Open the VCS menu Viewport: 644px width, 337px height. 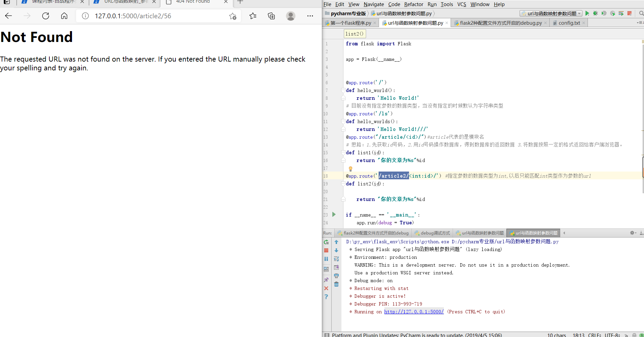coord(461,4)
